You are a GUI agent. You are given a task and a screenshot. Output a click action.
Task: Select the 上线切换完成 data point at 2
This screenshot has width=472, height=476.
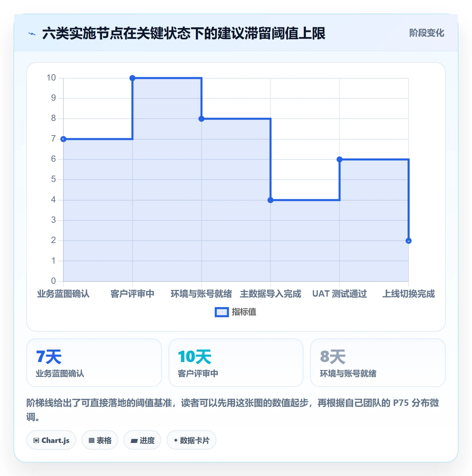coord(409,241)
